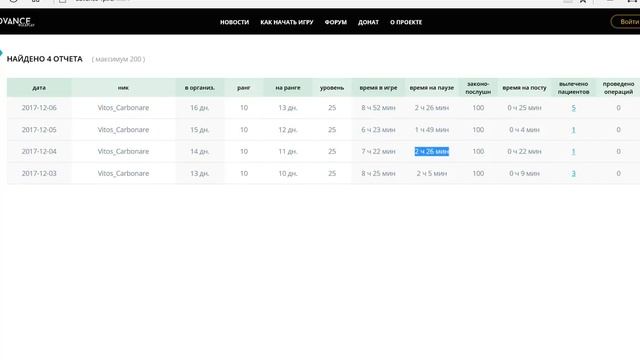Screen dimensions: 640x360
Task: Select the date cell 2017-12-03
Action: click(39, 173)
